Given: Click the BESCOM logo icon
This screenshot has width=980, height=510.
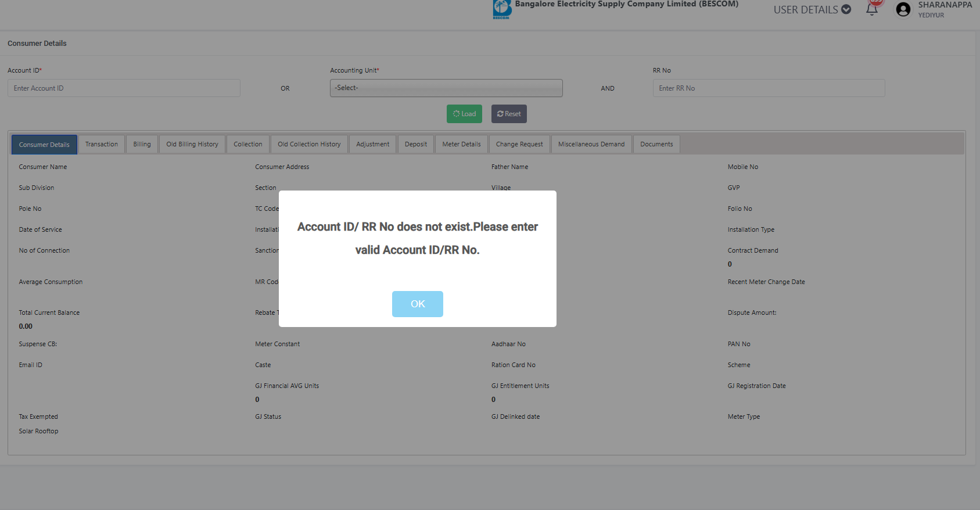Looking at the screenshot, I should click(502, 9).
